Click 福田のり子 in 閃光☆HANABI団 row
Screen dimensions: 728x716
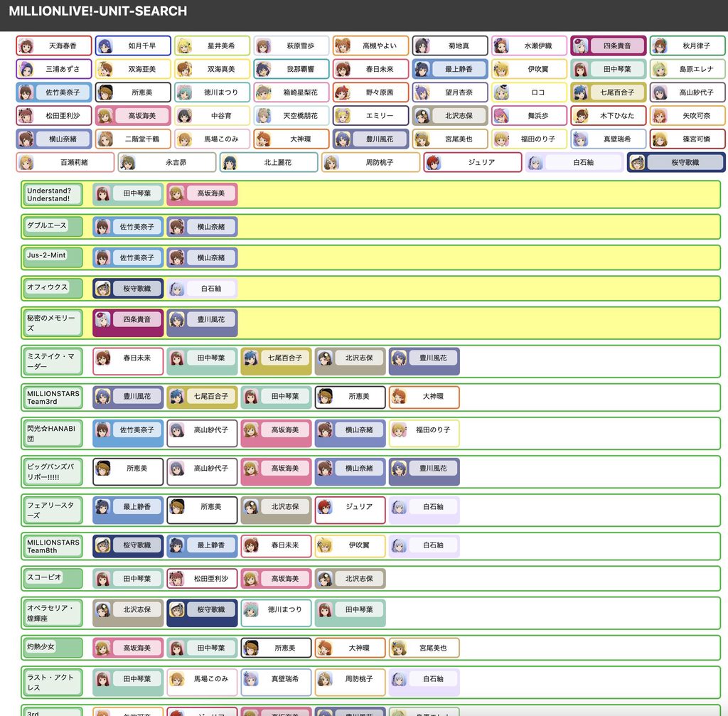click(424, 433)
